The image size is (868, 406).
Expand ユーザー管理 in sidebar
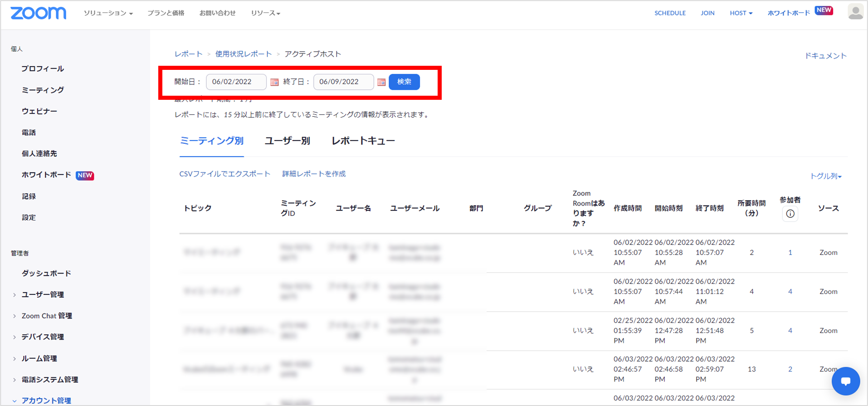point(43,294)
